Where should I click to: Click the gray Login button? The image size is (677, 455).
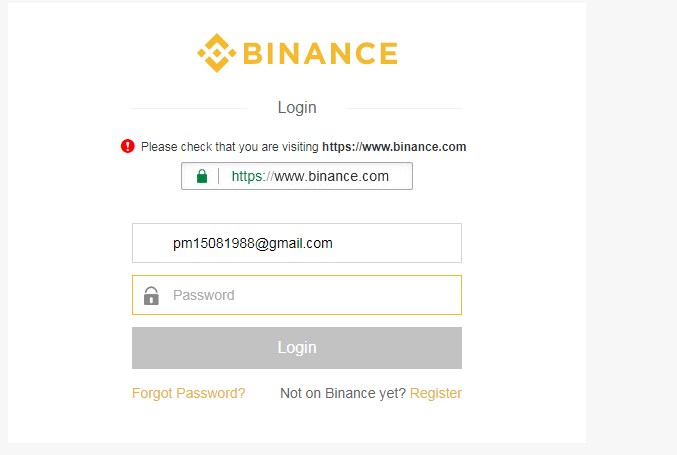click(x=297, y=348)
